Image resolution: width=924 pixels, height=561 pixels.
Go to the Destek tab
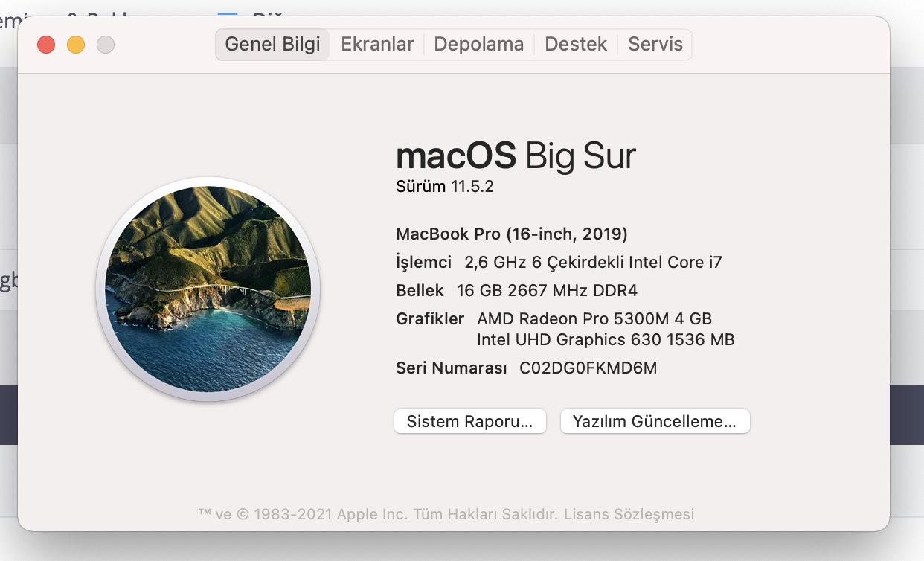(x=576, y=45)
